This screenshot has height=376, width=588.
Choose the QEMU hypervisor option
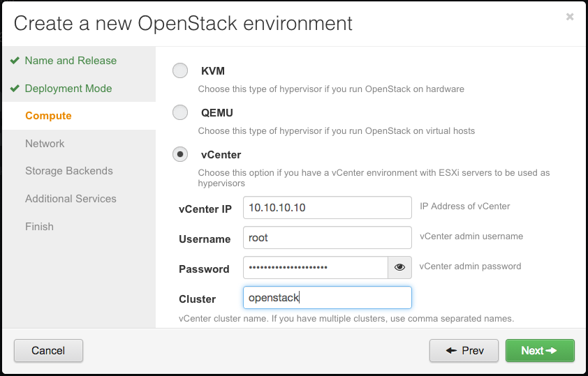[x=180, y=112]
